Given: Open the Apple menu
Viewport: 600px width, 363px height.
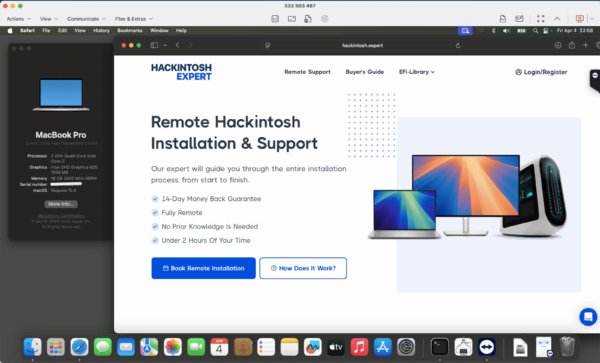Looking at the screenshot, I should pyautogui.click(x=10, y=31).
